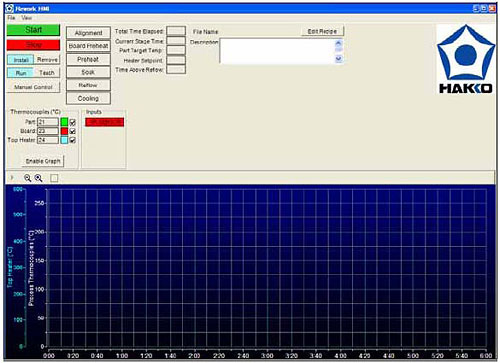
Task: Click the Time Above Reflow field
Action: click(x=176, y=70)
